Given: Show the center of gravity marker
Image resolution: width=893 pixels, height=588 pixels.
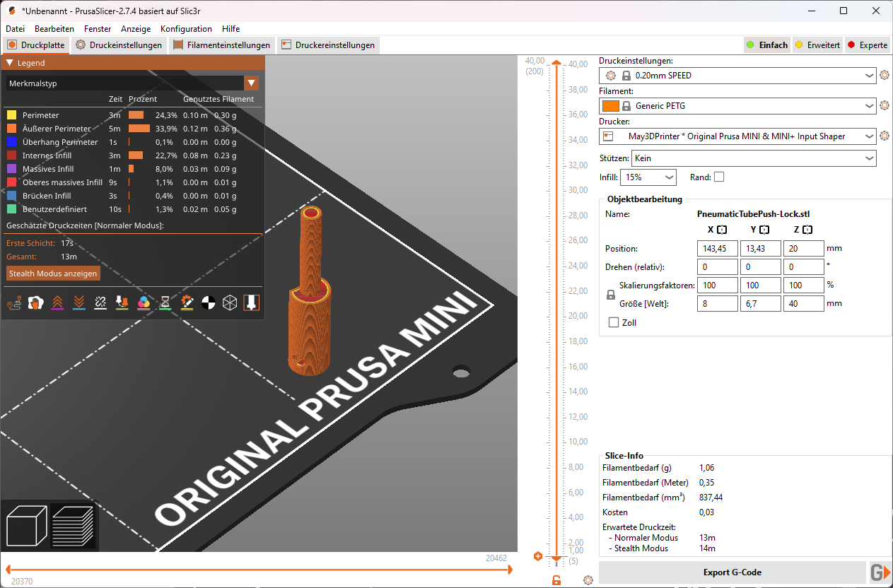Looking at the screenshot, I should tap(207, 302).
